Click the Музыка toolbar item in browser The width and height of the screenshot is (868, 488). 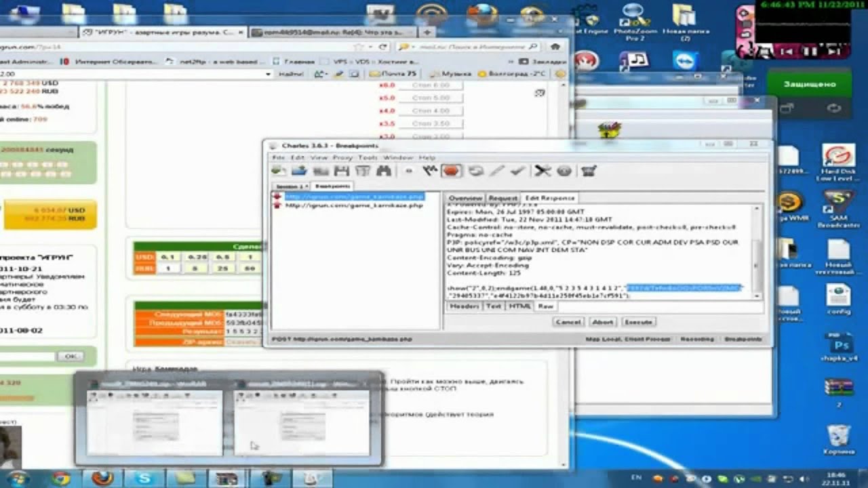click(450, 74)
